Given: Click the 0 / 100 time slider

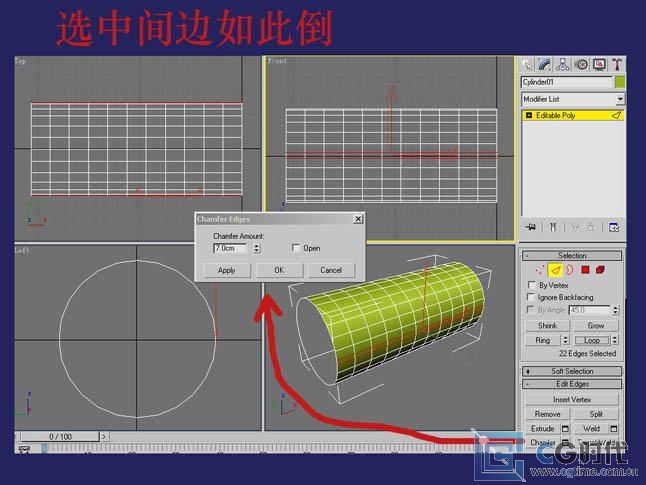Looking at the screenshot, I should coord(60,436).
